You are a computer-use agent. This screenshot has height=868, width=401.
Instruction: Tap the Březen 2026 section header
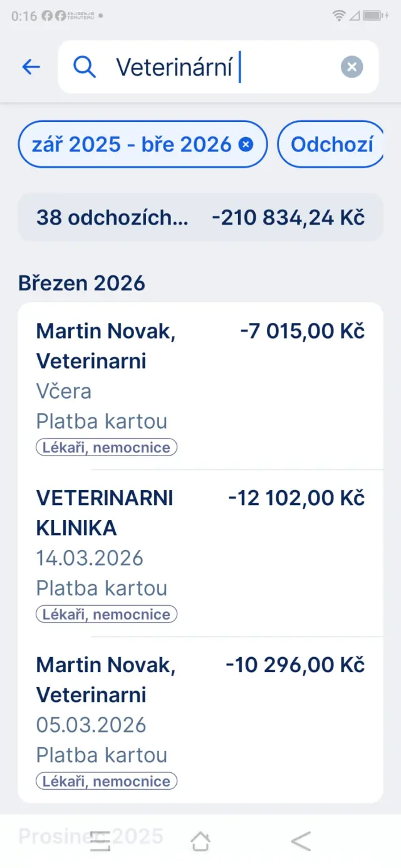pos(82,283)
